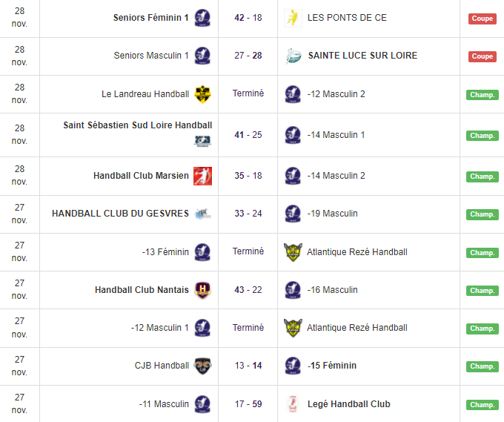Open the Seniors Féminin 1 team link
This screenshot has width=504, height=422.
151,18
